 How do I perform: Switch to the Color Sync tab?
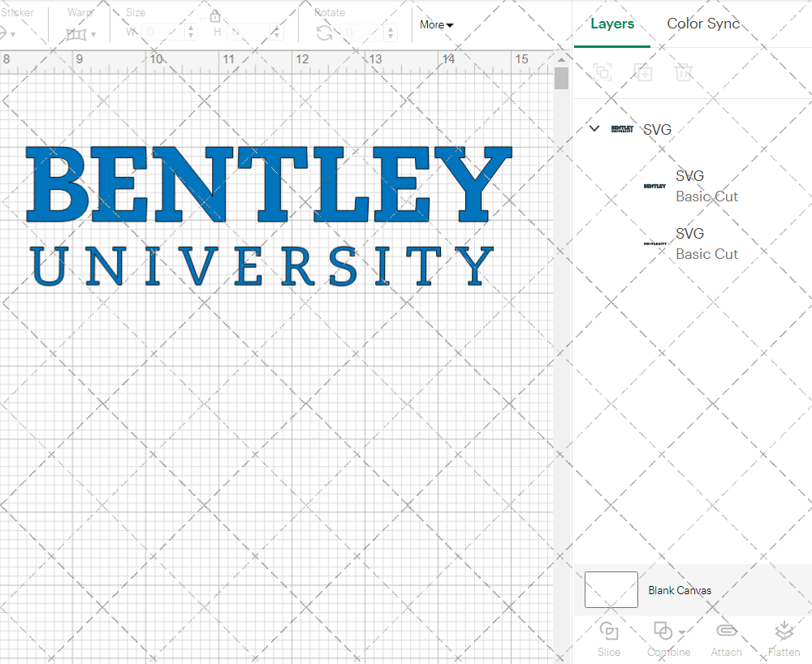click(703, 24)
